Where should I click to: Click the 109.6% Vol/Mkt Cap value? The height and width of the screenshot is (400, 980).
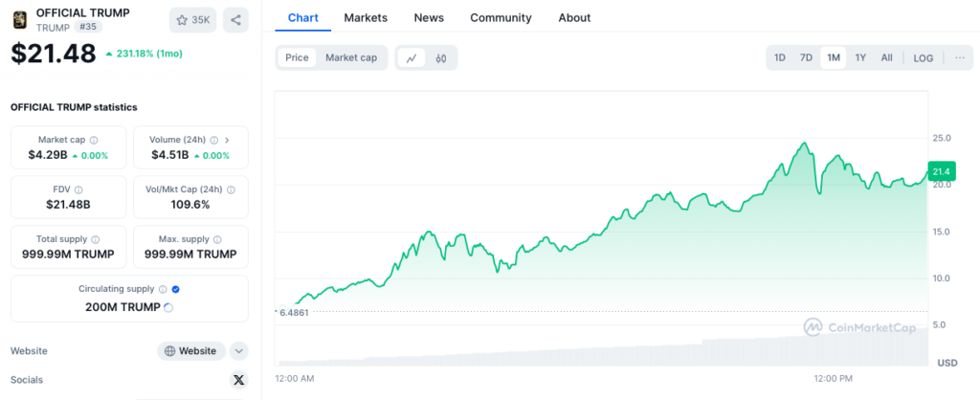[x=190, y=205]
